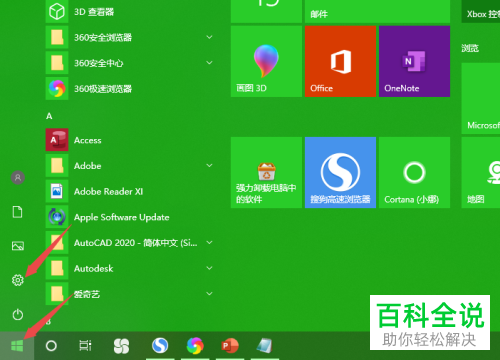The height and width of the screenshot is (360, 500).
Task: Click the four-leaf fan taskbar icon
Action: (121, 346)
